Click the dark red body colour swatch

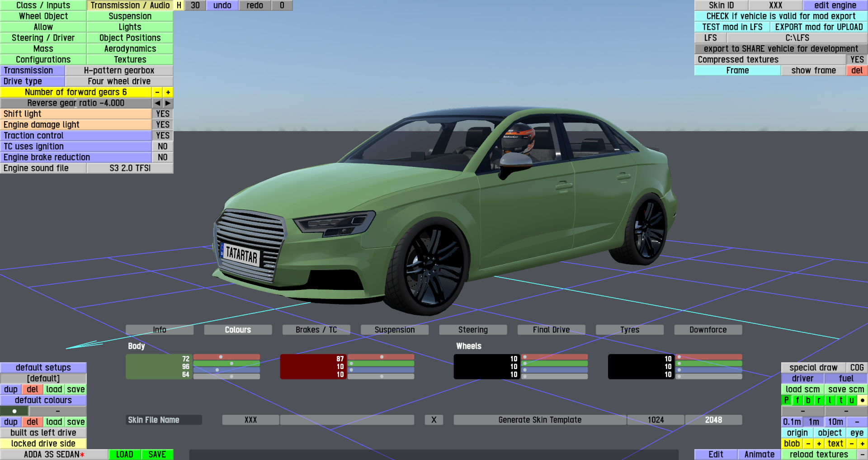pos(313,366)
